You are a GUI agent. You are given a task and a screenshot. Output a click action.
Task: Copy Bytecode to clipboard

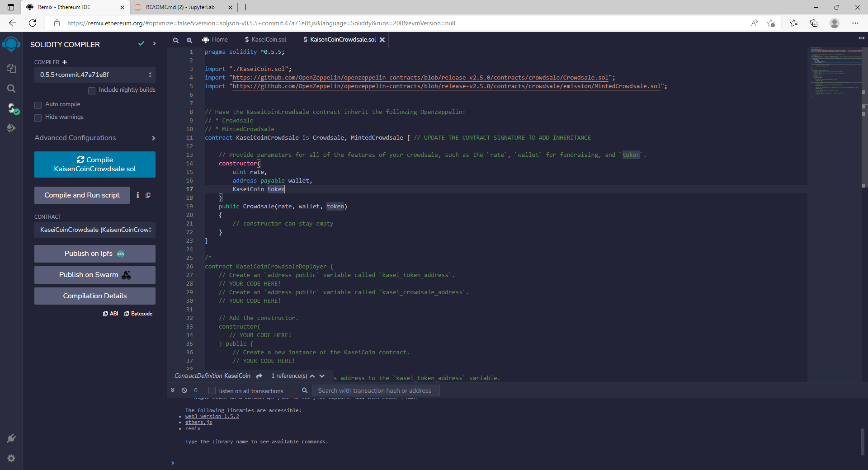coord(138,314)
